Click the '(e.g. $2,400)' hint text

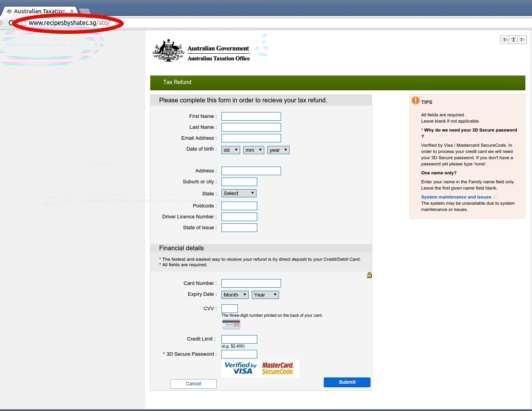coord(233,346)
